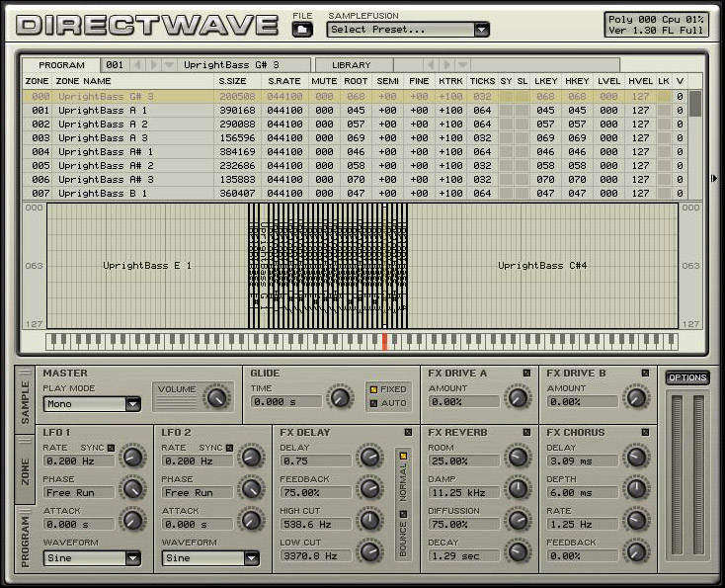This screenshot has height=588, width=725.
Task: Select NORMAL delay mode
Action: (x=403, y=457)
